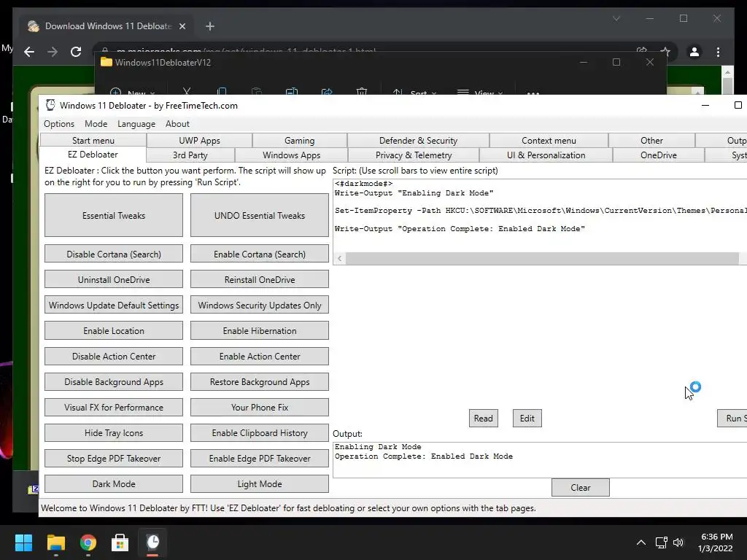The width and height of the screenshot is (747, 560).
Task: Switch to the Windows Apps tab
Action: 291,155
